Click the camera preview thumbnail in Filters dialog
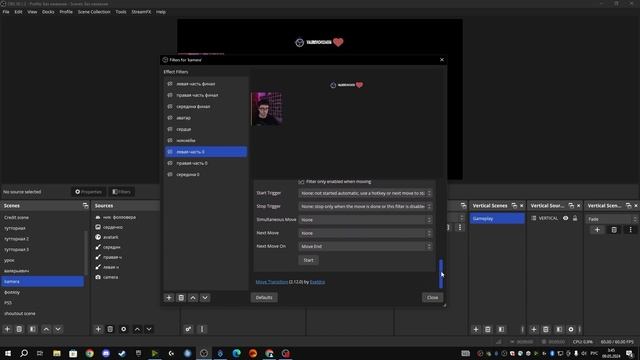640x360 pixels. [x=267, y=109]
